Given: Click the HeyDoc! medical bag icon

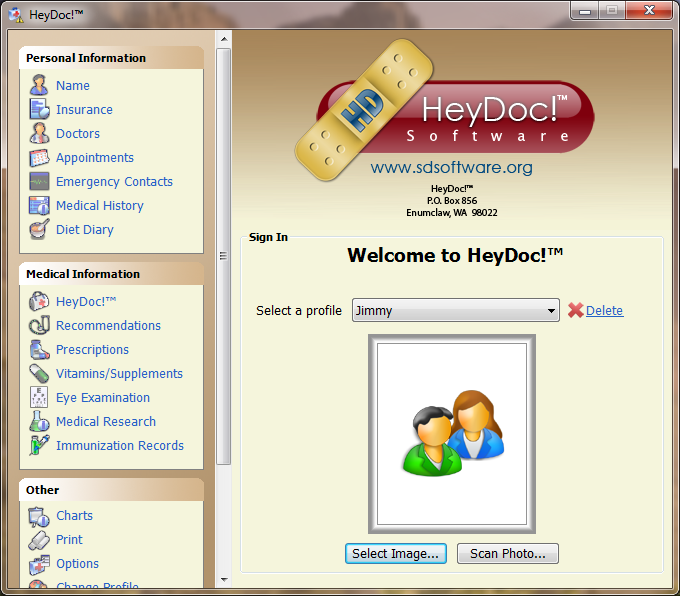Looking at the screenshot, I should [x=39, y=301].
